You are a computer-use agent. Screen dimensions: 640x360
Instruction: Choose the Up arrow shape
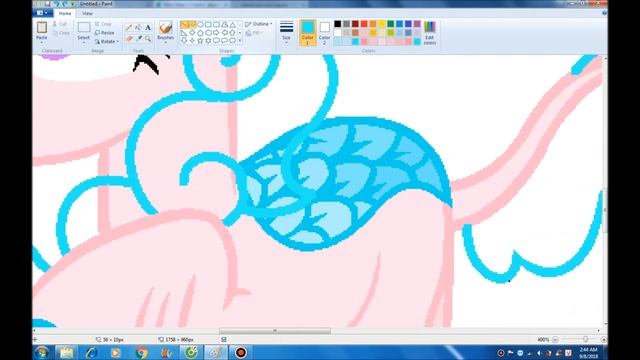(232, 33)
